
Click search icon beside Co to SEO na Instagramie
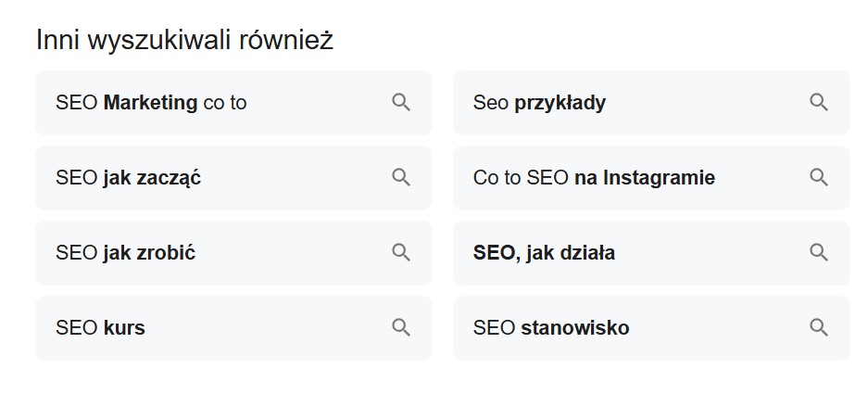pyautogui.click(x=819, y=177)
